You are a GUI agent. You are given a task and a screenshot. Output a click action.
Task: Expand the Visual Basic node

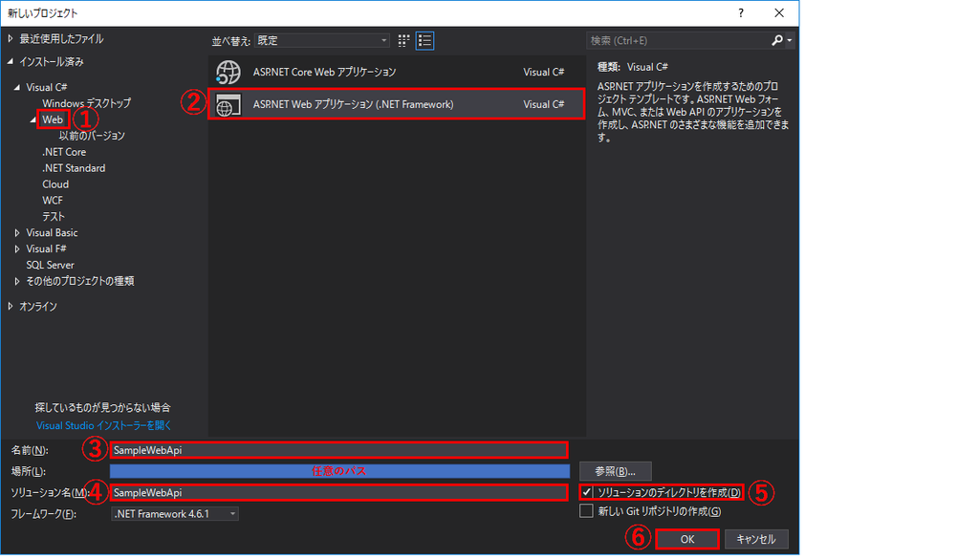[x=17, y=233]
